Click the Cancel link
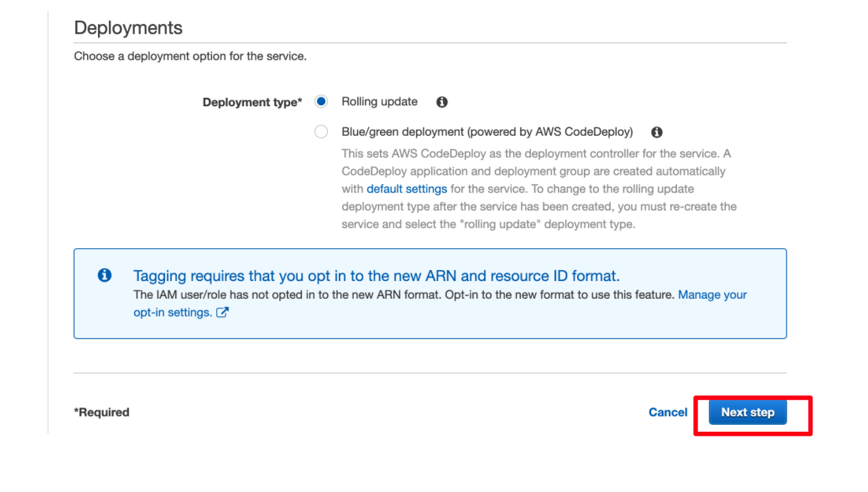Screen dimensions: 868x492 (668, 412)
